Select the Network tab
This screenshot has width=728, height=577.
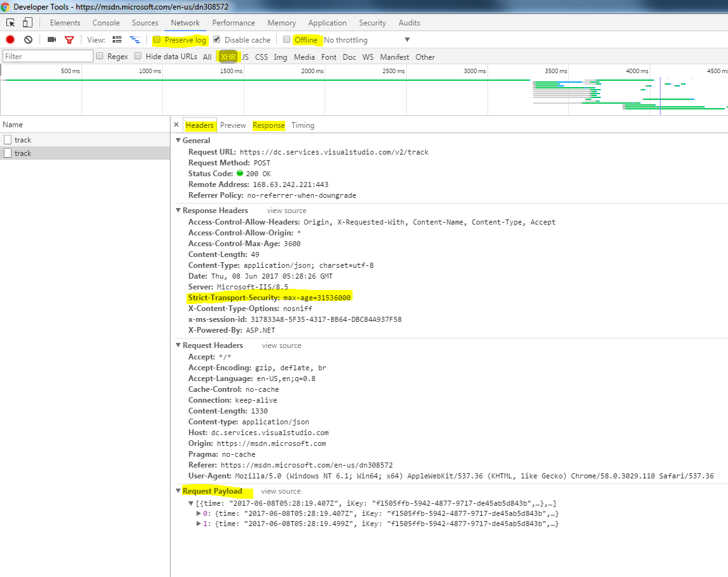[185, 23]
